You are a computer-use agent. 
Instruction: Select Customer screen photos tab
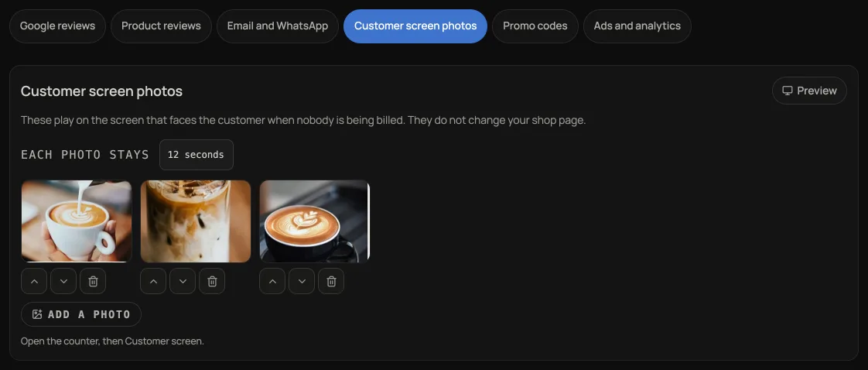(x=415, y=26)
